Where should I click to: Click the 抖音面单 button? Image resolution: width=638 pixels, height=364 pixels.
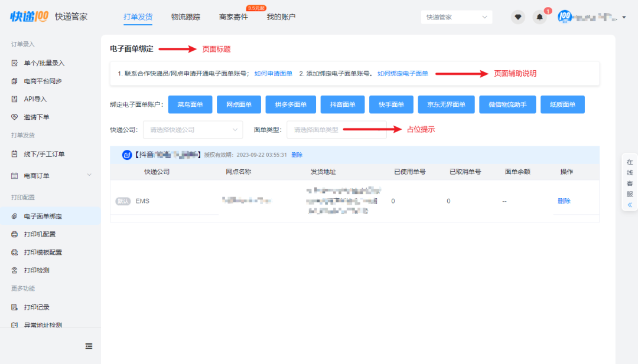coord(343,104)
